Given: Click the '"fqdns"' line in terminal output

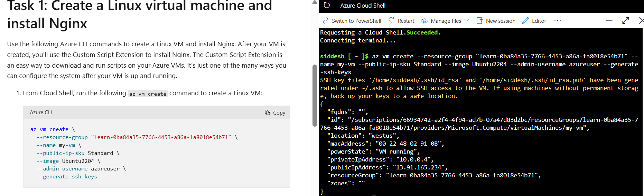Looking at the screenshot, I should click(x=347, y=112).
